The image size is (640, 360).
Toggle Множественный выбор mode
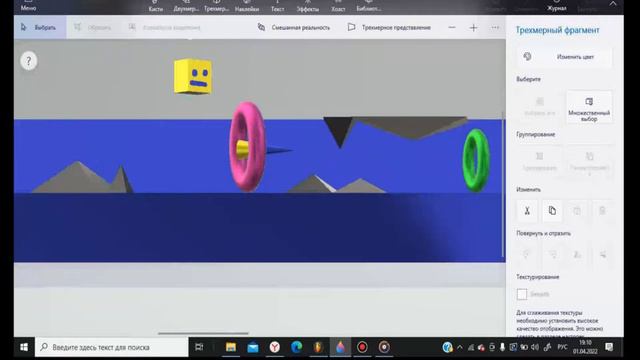[x=589, y=108]
